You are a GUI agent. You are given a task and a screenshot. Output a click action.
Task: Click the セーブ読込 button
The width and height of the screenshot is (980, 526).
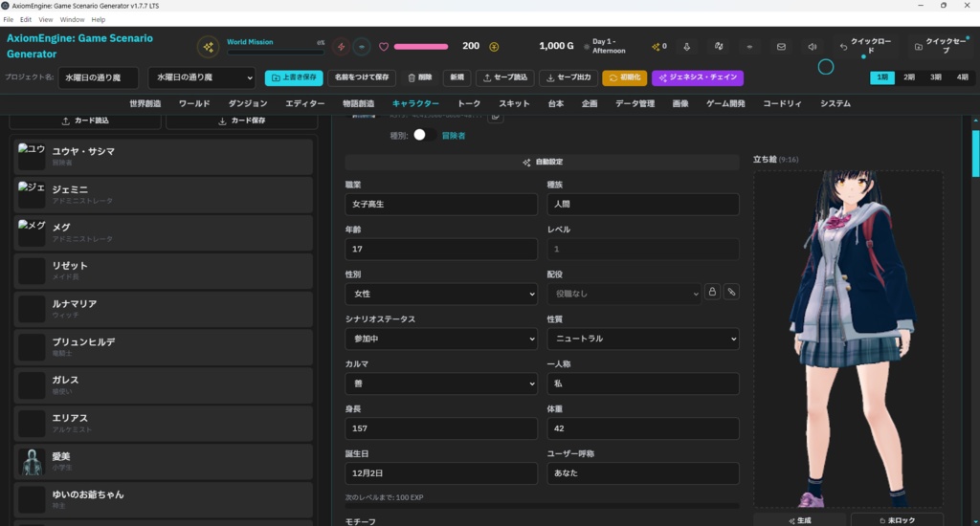click(x=505, y=77)
